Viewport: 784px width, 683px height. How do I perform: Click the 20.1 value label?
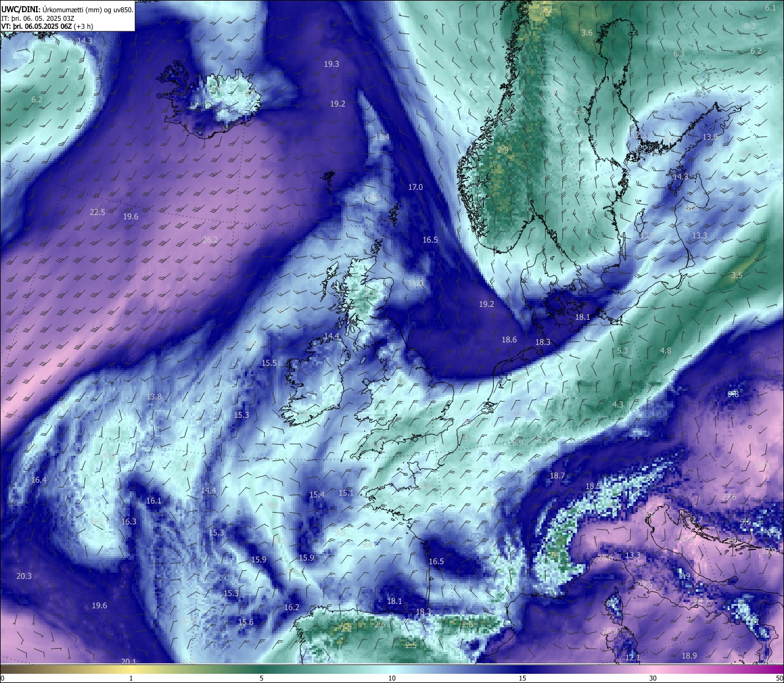pos(128,661)
